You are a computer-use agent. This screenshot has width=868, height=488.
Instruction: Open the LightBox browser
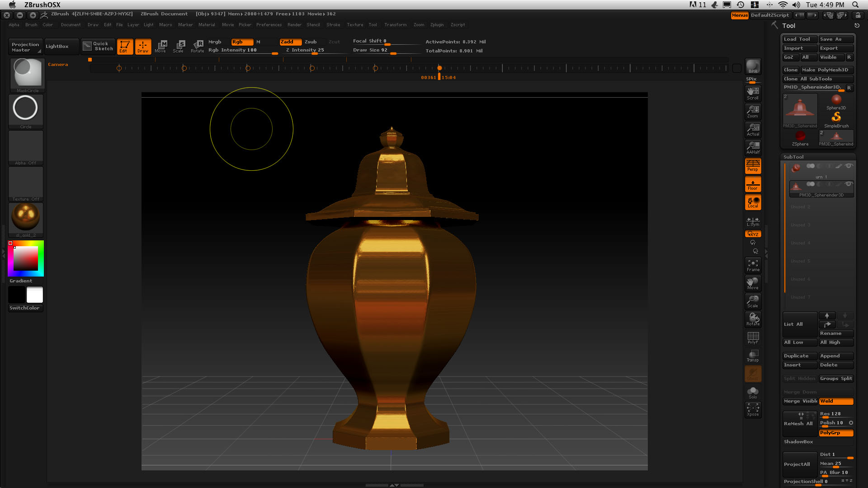pyautogui.click(x=58, y=46)
